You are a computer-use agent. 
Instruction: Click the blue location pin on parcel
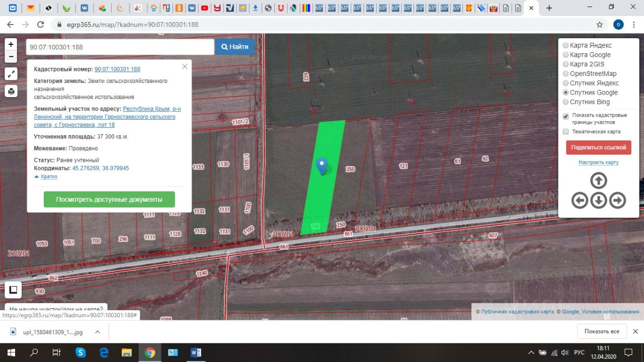point(321,166)
